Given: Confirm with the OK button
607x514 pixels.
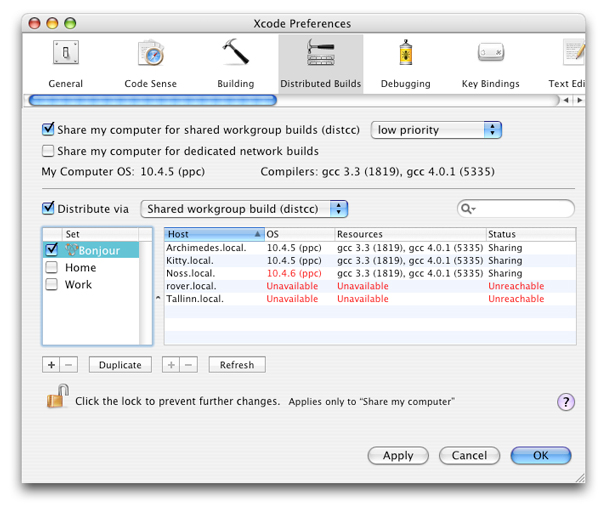Looking at the screenshot, I should 541,456.
